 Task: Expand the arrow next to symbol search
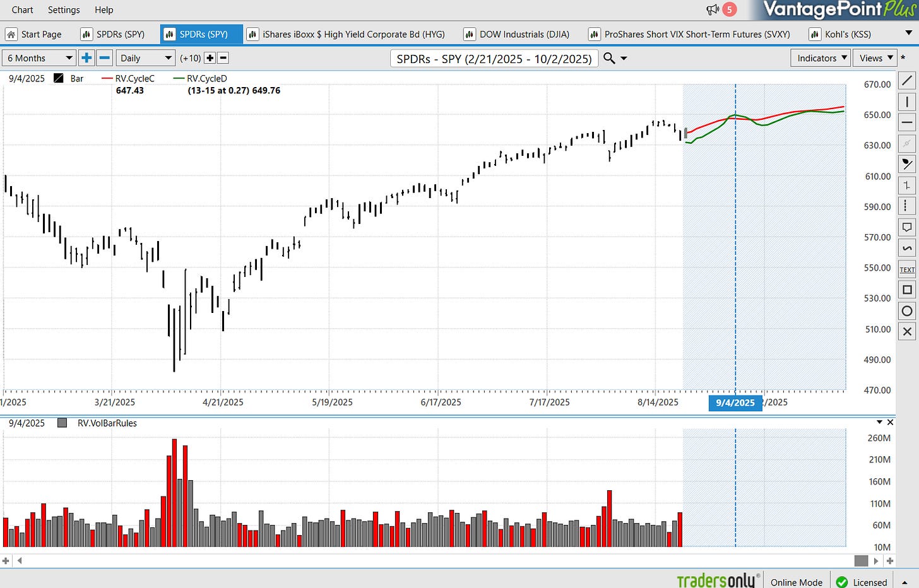click(624, 59)
